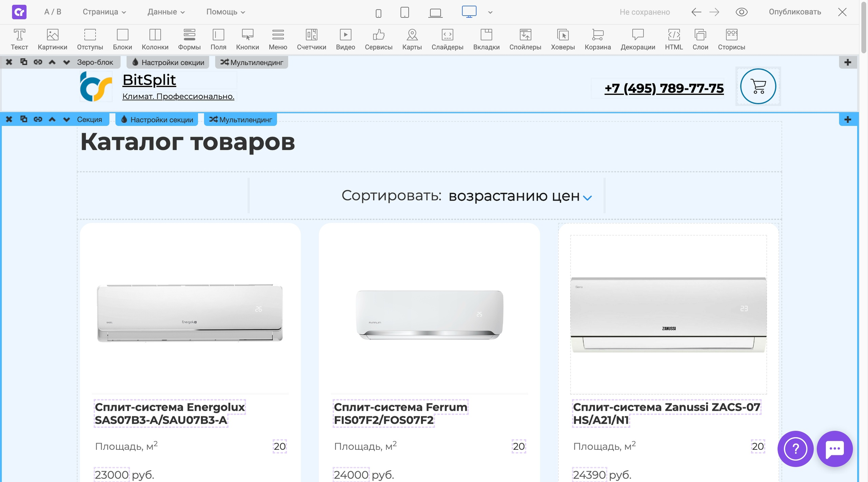Open the Счетчики tool
The image size is (868, 482).
(312, 39)
